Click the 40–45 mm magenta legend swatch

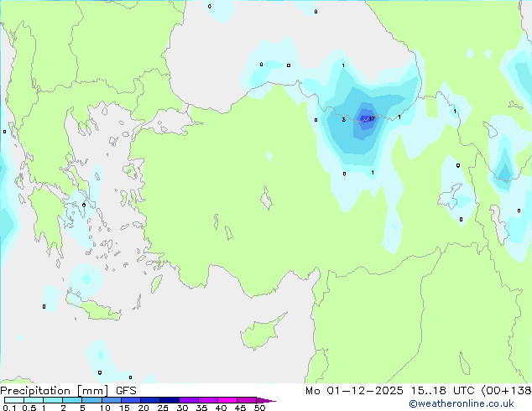227,400
